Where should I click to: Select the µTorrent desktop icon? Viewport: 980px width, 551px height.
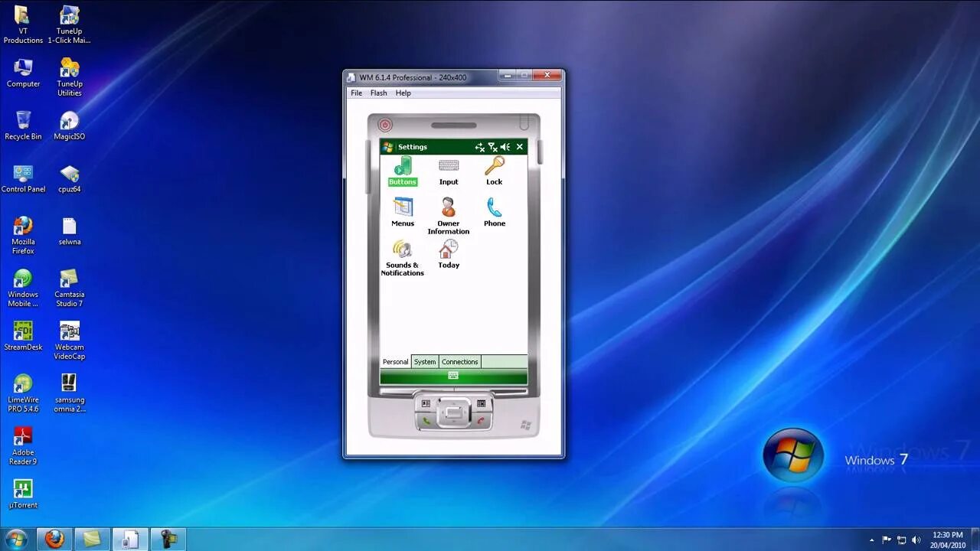pos(23,494)
